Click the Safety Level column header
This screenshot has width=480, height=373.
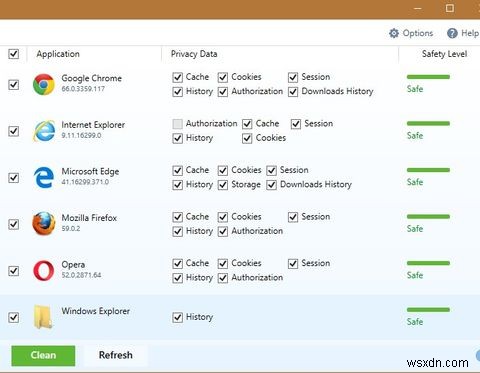[x=444, y=54]
